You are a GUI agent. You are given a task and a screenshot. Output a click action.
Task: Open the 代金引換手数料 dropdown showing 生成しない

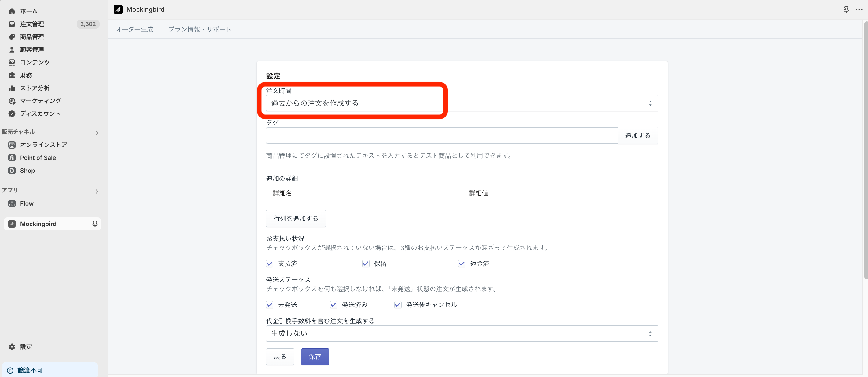(x=462, y=333)
